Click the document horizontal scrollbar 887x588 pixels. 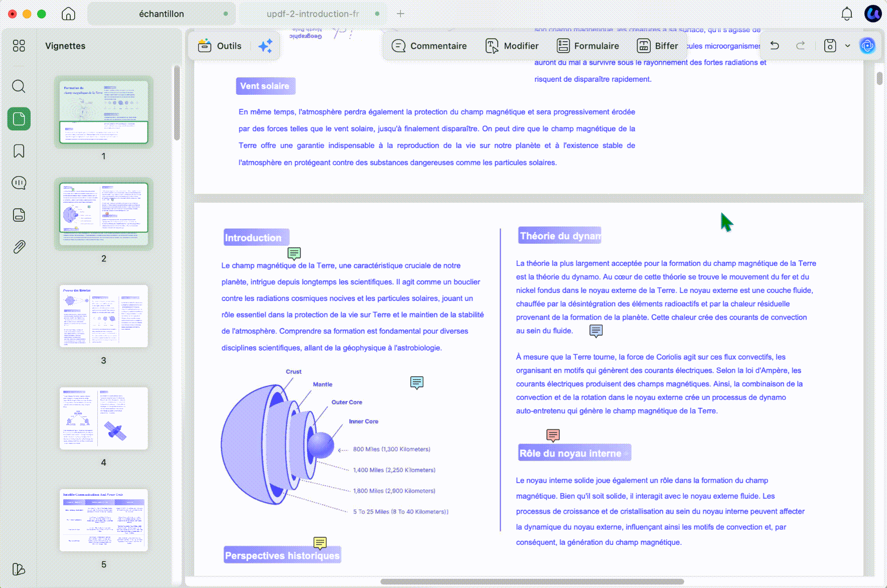pos(532,582)
